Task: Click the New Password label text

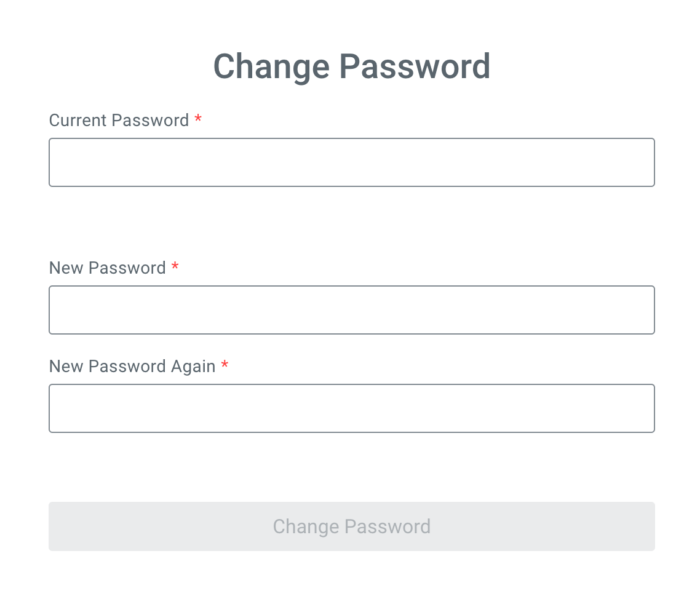Action: (x=107, y=268)
